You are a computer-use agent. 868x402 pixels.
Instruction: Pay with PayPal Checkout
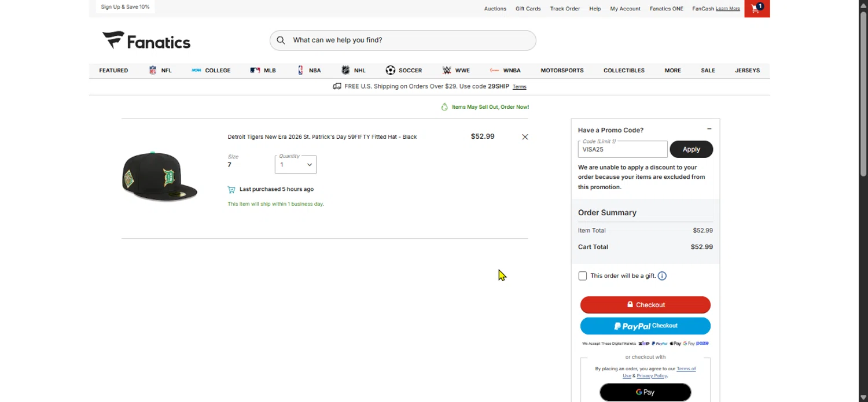[x=645, y=326]
